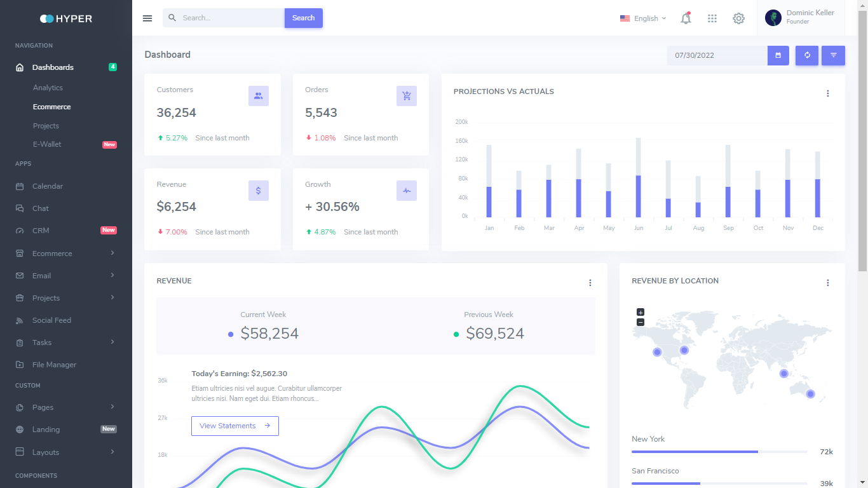Expand the Tasks sidebar menu

(x=66, y=342)
